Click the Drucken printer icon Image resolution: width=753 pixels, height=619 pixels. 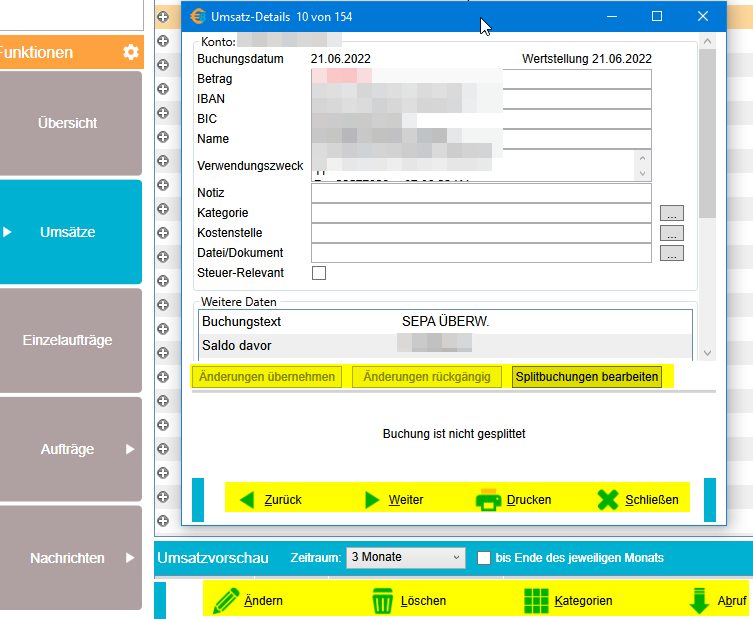(x=488, y=500)
